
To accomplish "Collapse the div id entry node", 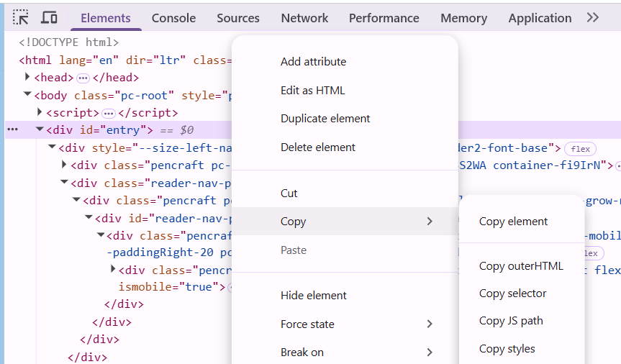I will [x=40, y=129].
